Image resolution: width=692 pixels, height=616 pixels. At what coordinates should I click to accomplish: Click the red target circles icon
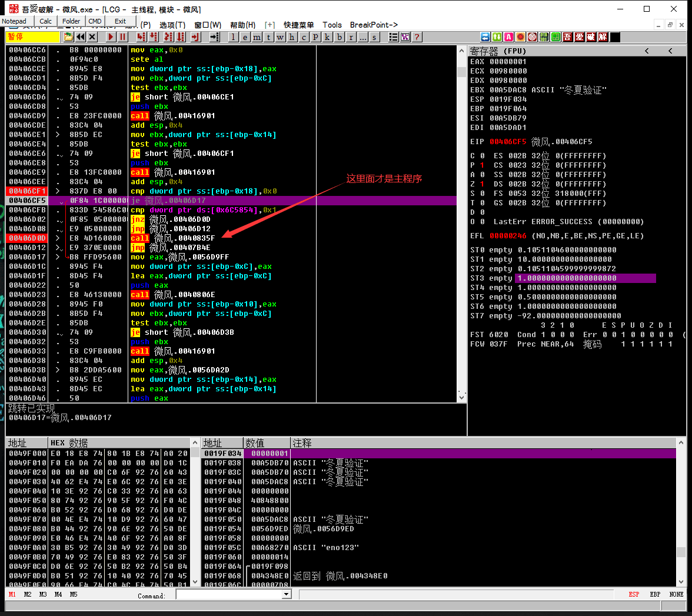(532, 37)
